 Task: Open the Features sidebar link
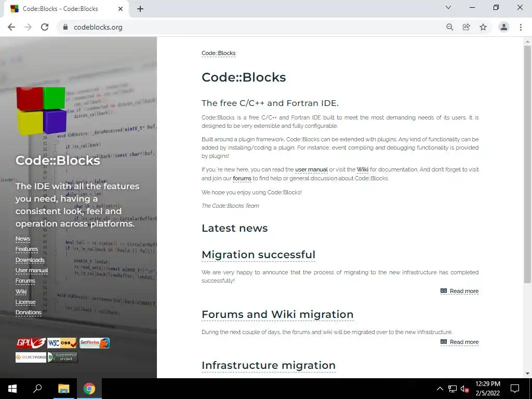click(26, 249)
